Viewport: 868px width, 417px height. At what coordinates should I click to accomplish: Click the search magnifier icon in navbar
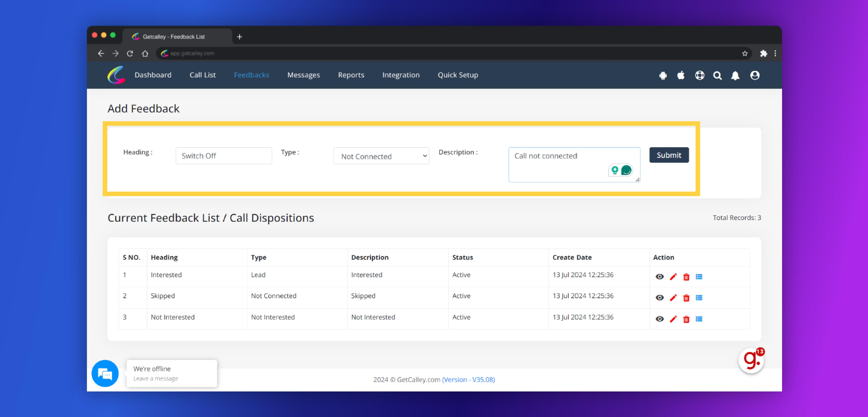717,75
